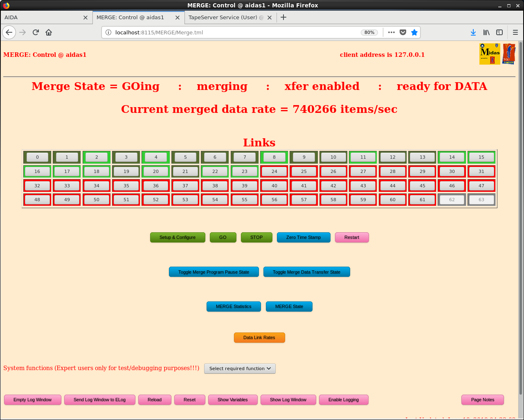Click the 80% zoom level indicator
Viewport: 524px width, 420px height.
click(x=369, y=32)
